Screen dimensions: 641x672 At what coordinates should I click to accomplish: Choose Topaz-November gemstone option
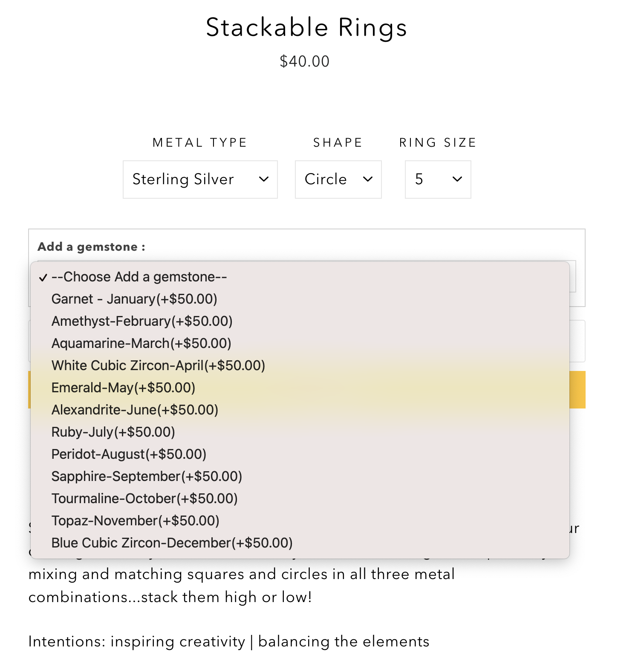coord(135,521)
